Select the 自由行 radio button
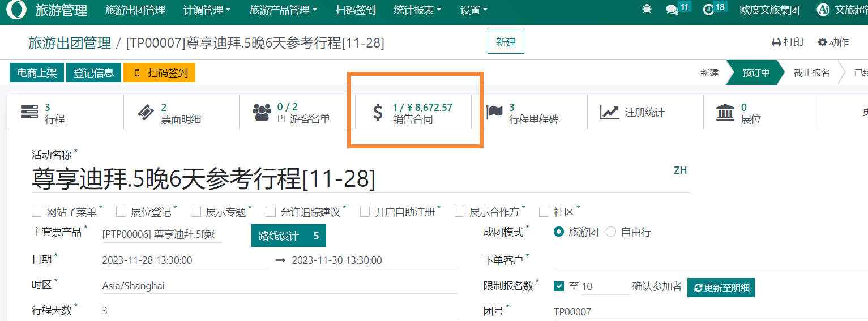Screen dimensions: 868x321 pyautogui.click(x=611, y=232)
